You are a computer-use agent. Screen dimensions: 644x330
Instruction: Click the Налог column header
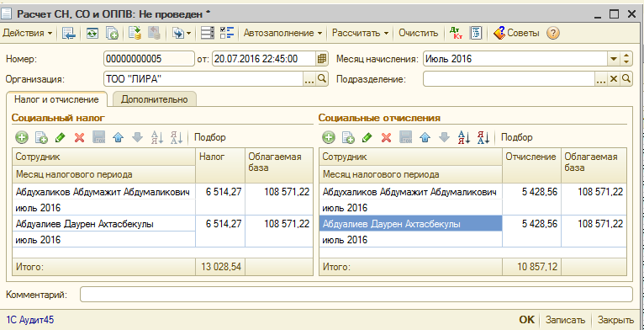(x=220, y=165)
